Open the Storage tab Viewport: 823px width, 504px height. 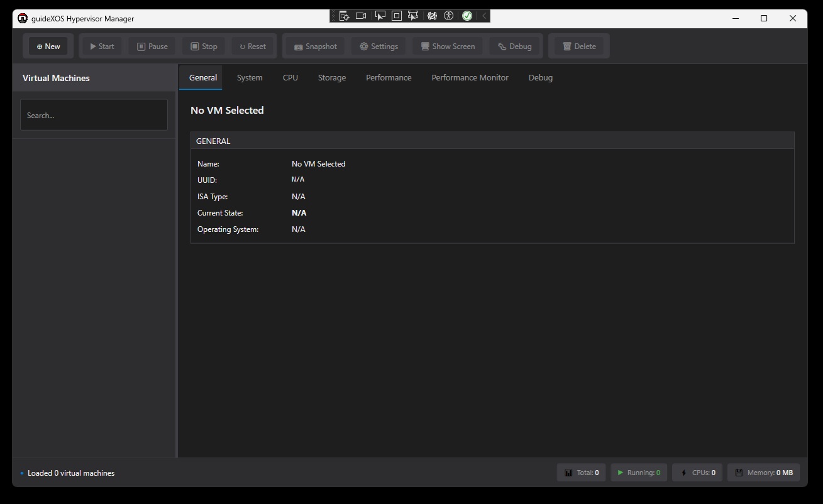[332, 77]
